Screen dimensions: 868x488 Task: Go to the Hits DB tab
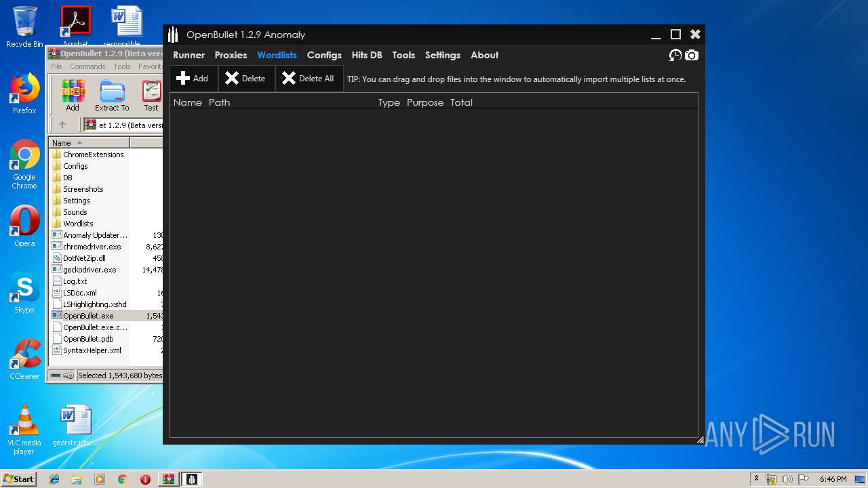point(367,55)
